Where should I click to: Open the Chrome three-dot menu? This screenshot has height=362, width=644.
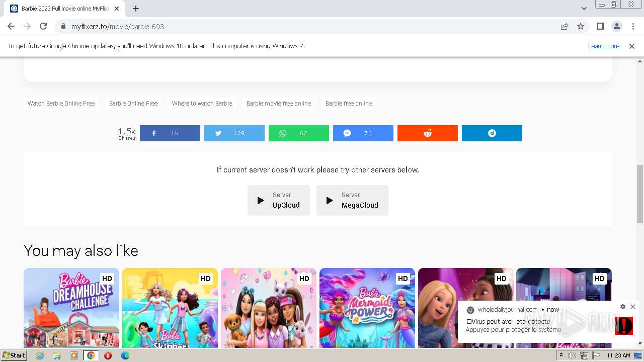coord(633,26)
